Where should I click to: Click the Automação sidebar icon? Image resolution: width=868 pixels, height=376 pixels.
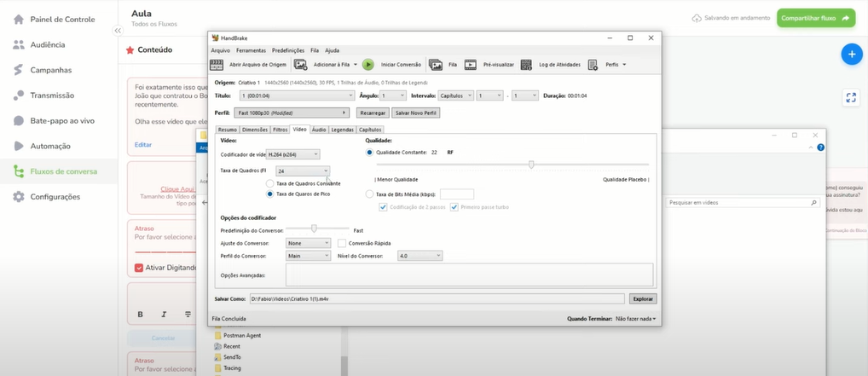point(19,146)
